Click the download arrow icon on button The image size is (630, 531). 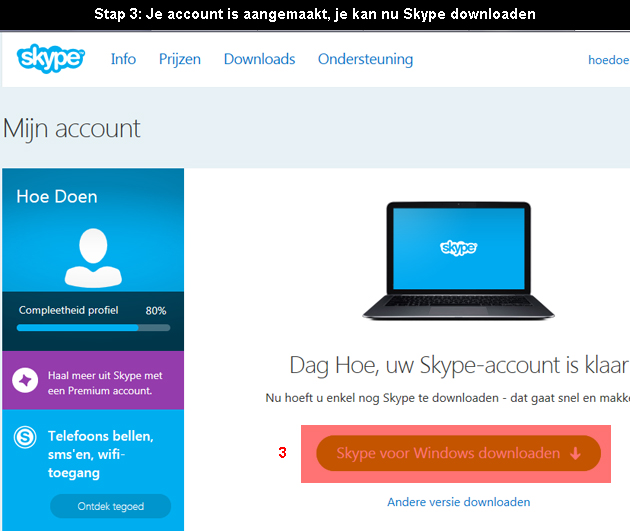click(x=575, y=453)
